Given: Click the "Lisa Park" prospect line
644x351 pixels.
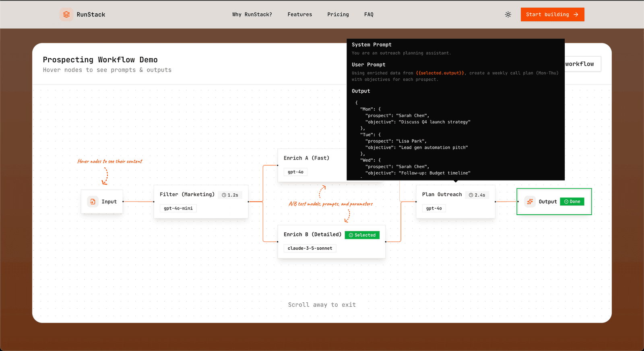Looking at the screenshot, I should 396,141.
